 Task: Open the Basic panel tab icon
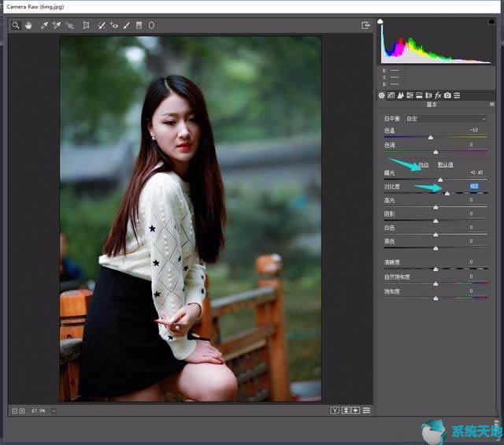click(x=381, y=95)
